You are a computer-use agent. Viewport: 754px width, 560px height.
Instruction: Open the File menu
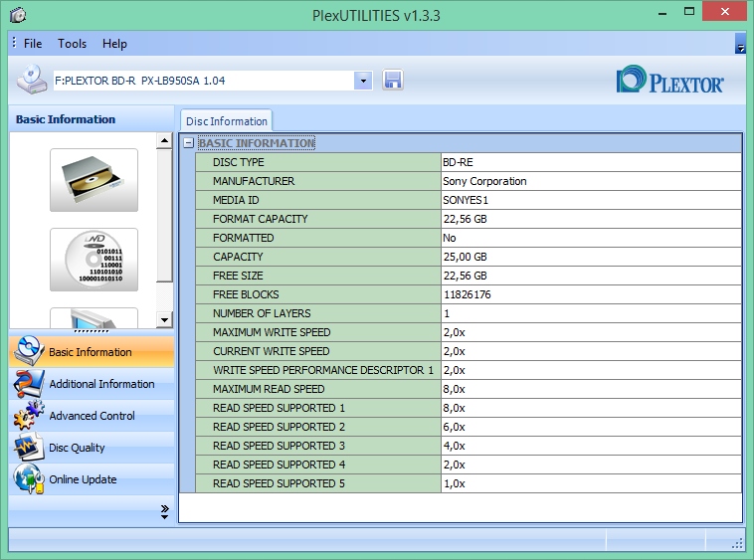pyautogui.click(x=33, y=44)
